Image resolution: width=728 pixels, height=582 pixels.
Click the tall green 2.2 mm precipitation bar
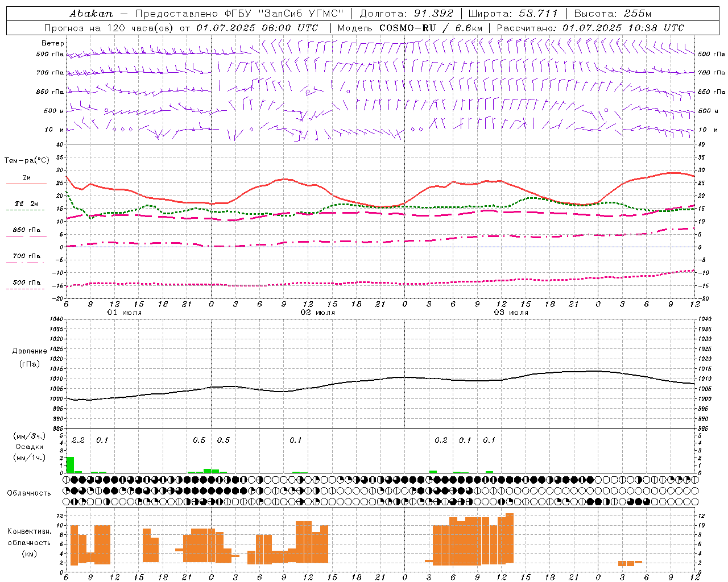click(x=71, y=465)
